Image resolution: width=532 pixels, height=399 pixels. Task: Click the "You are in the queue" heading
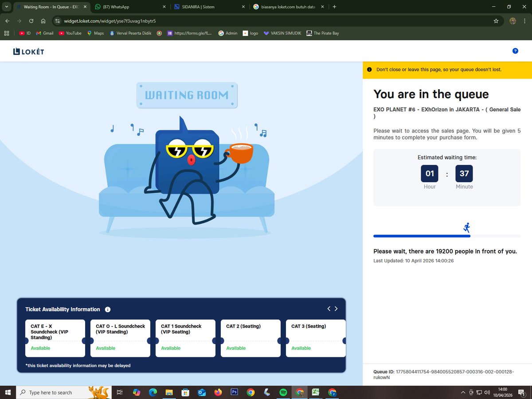(431, 94)
